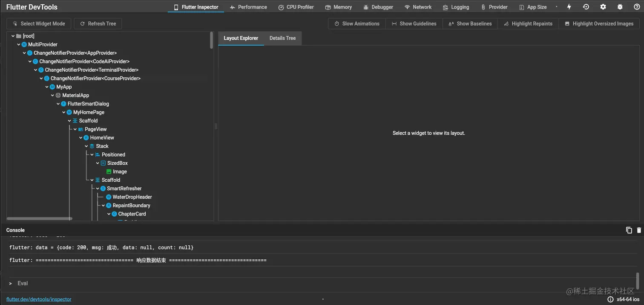644x305 pixels.
Task: Collapse the [root] tree node
Action: point(13,36)
